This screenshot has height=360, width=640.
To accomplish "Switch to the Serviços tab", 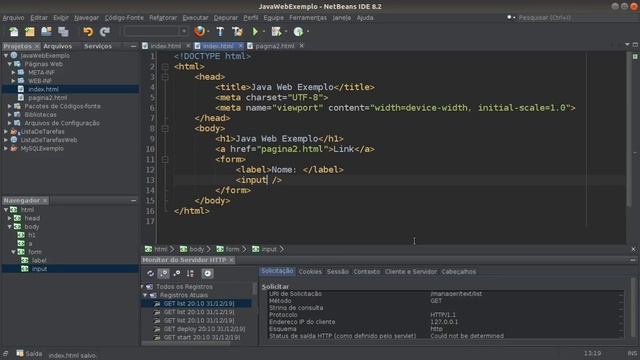I will point(98,46).
